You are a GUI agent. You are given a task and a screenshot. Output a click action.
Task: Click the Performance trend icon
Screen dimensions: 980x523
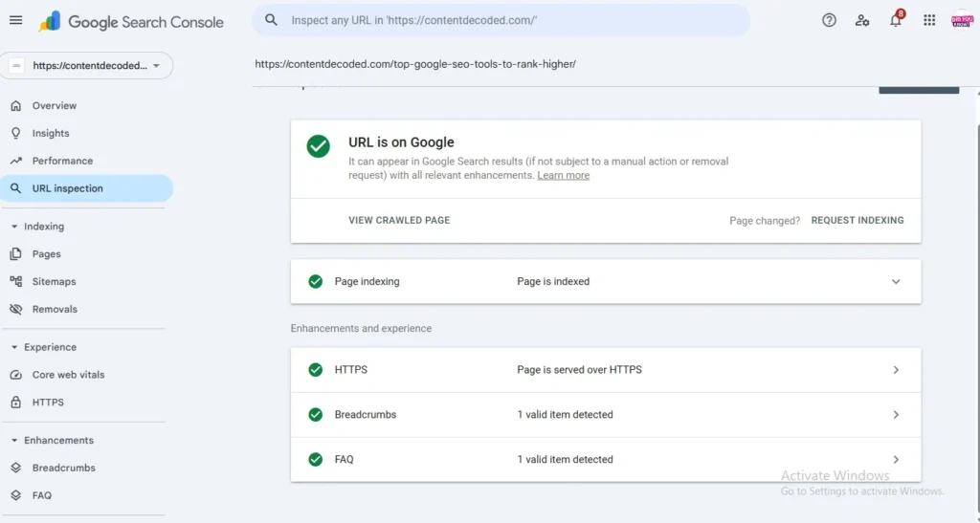[16, 161]
